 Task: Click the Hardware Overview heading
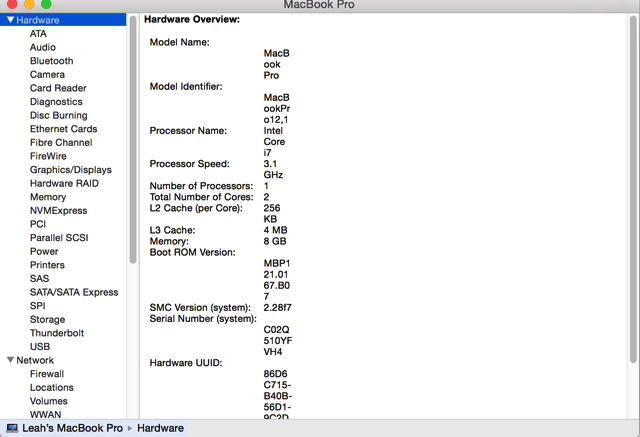tap(192, 20)
